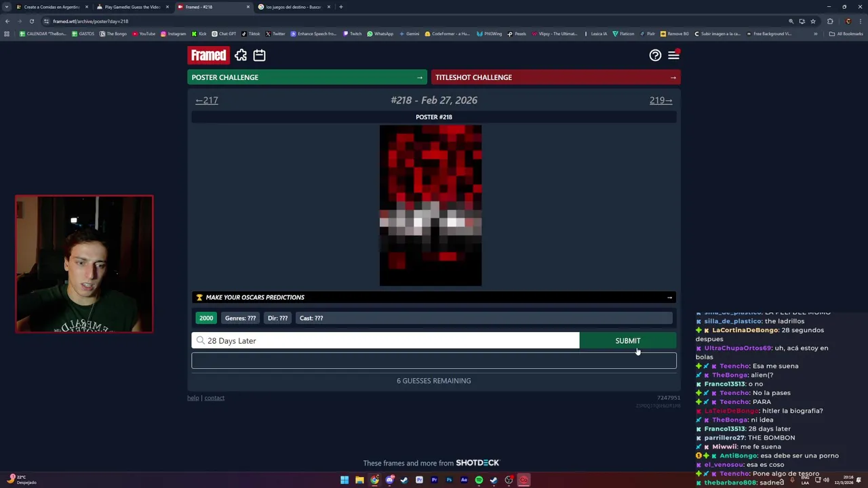Open the Titleshot Challenge banner
The width and height of the screenshot is (868, 488).
coord(556,77)
